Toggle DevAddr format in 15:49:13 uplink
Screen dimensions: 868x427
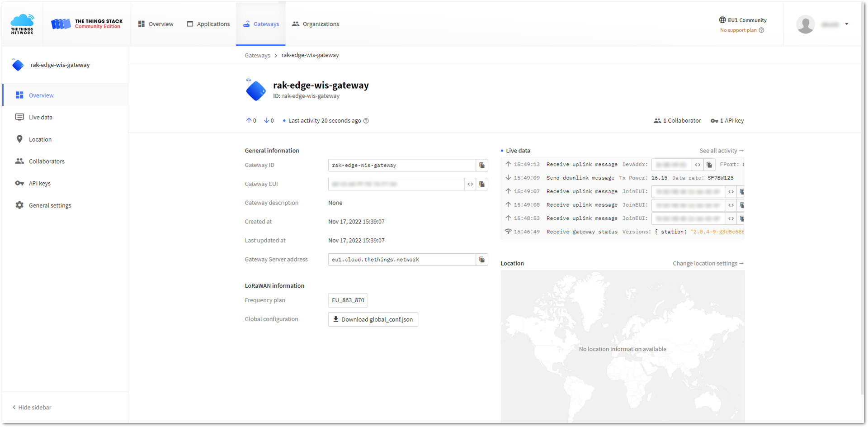(x=698, y=165)
